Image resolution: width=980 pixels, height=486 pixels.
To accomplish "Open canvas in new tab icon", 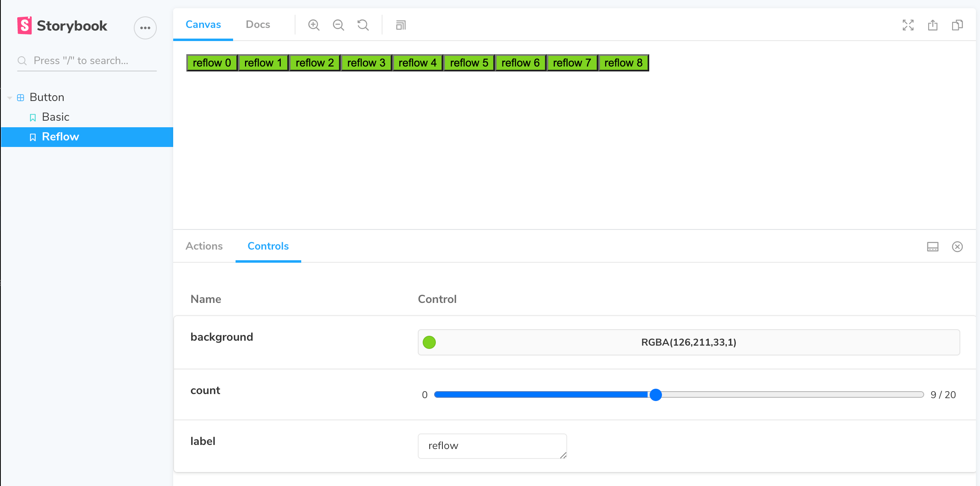I will click(x=932, y=25).
